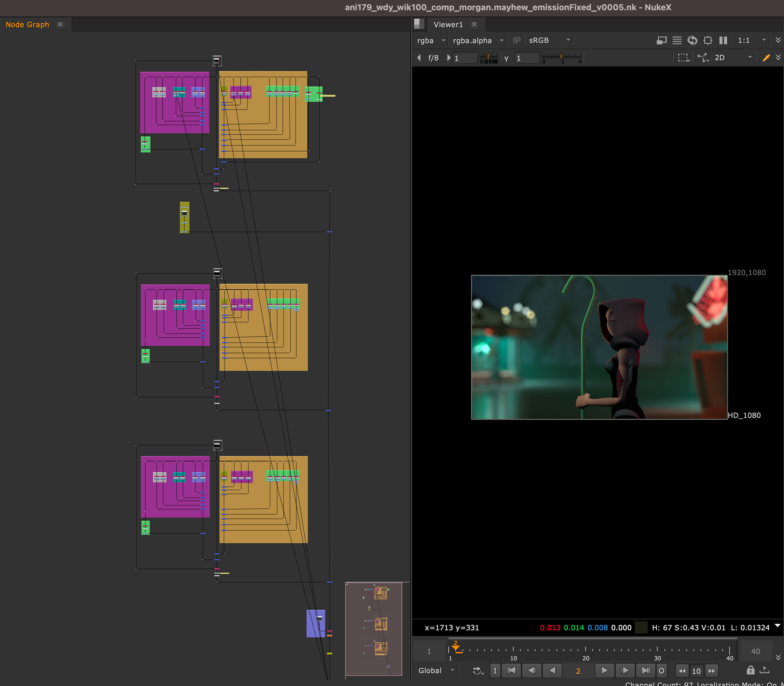Close the Node Graph tab
The height and width of the screenshot is (686, 784).
60,25
